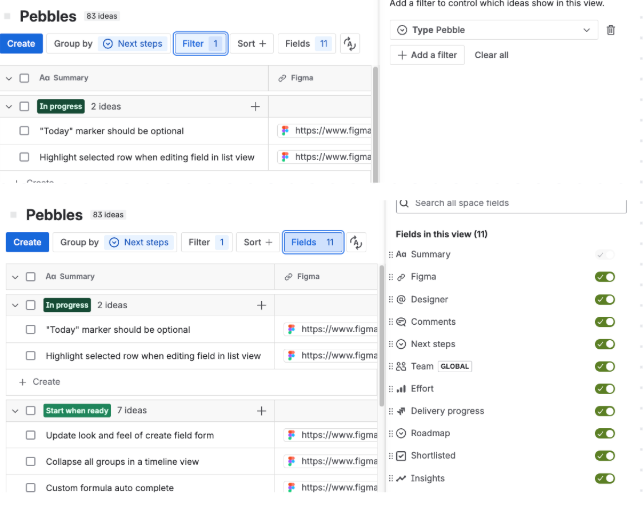
Task: Toggle Team field visibility off
Action: pyautogui.click(x=605, y=367)
